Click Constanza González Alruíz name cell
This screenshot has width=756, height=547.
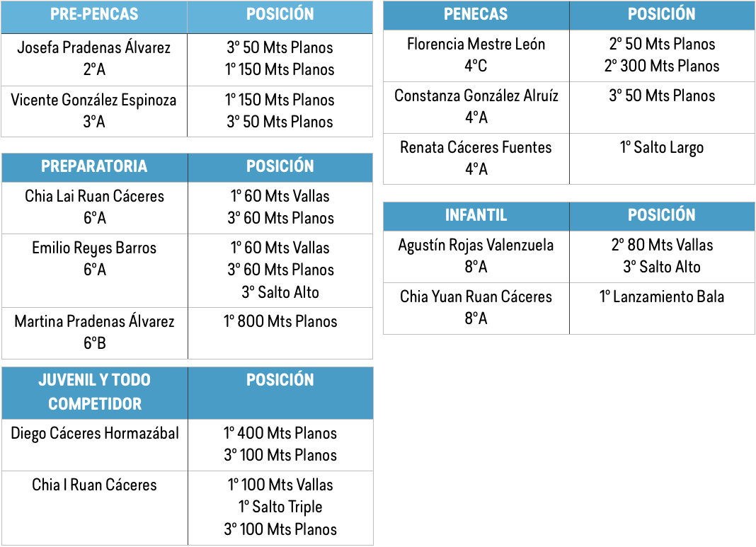point(476,108)
